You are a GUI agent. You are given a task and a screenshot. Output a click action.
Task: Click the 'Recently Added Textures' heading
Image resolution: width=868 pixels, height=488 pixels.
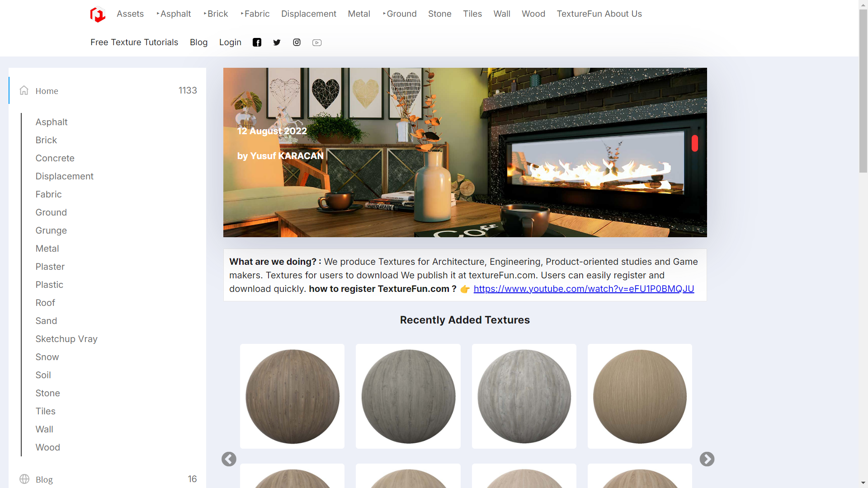pyautogui.click(x=465, y=320)
